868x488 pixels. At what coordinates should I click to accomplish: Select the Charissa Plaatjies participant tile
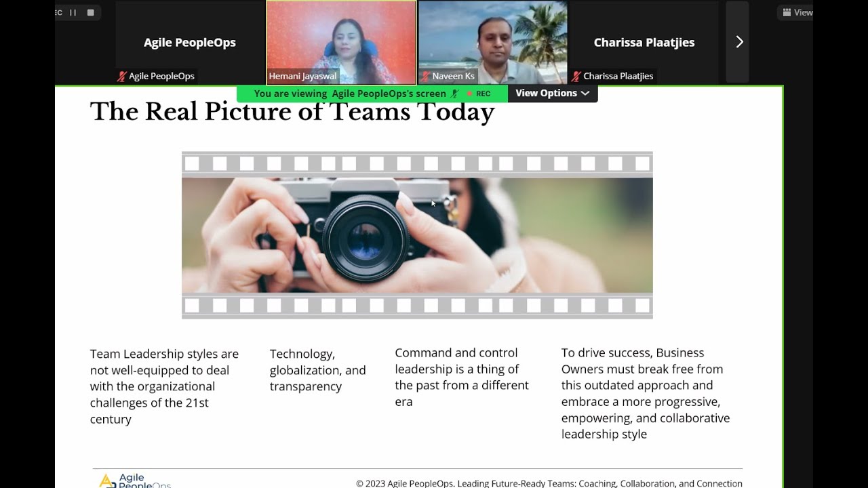644,42
